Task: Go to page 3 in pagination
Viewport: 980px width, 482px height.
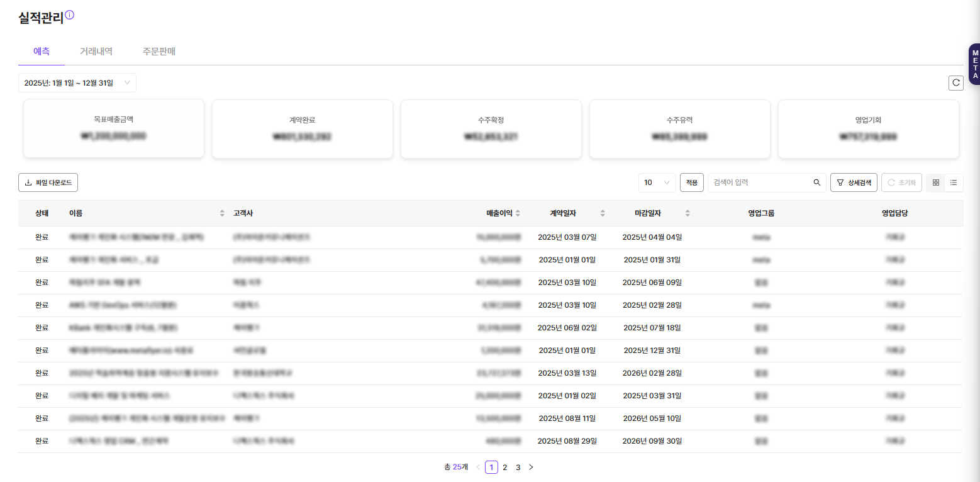Action: tap(518, 467)
